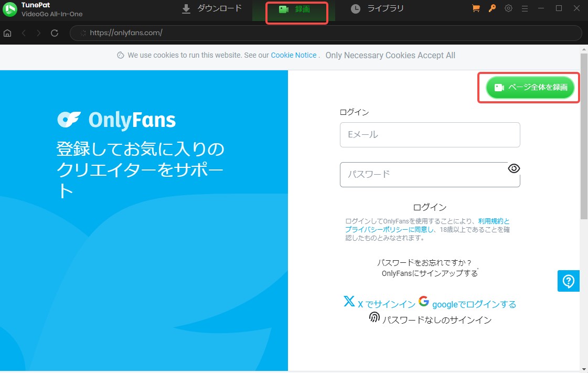Open the settings gear icon
The height and width of the screenshot is (373, 588).
pyautogui.click(x=508, y=8)
